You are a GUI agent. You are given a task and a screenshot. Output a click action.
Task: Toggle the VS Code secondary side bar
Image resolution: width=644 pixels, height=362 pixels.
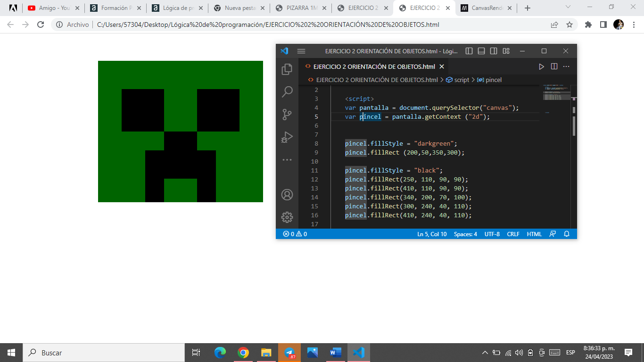[494, 51]
